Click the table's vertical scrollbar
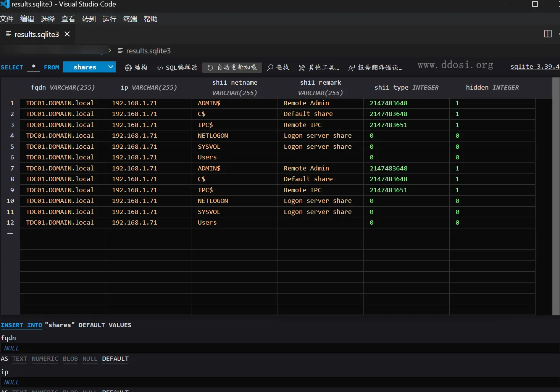This screenshot has height=392, width=560. [556, 196]
